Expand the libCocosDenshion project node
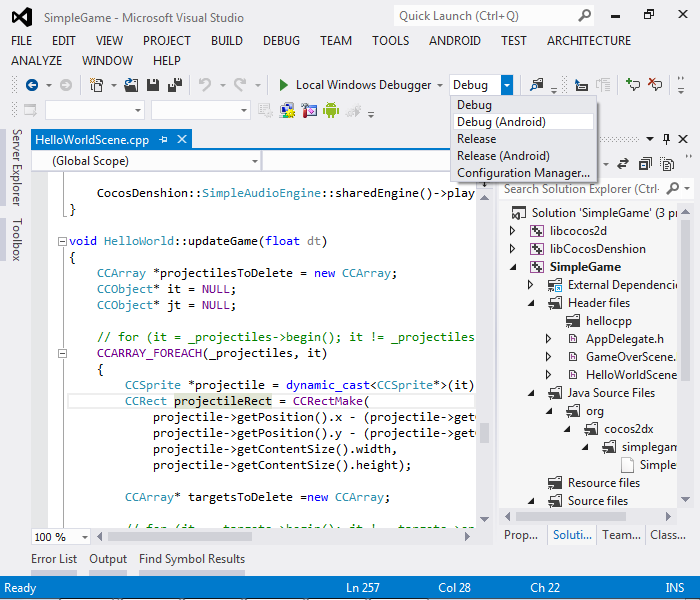Screen dimensions: 700x600 coord(512,249)
